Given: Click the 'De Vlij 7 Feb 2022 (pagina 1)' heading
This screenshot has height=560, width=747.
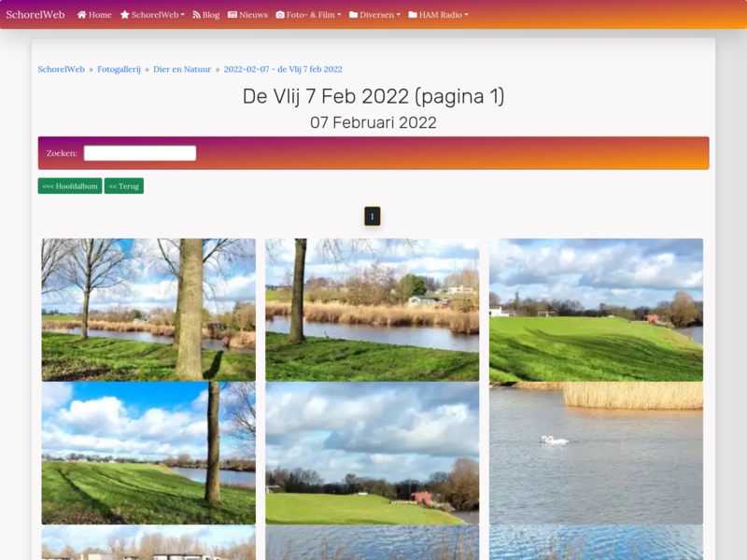Looking at the screenshot, I should point(373,96).
